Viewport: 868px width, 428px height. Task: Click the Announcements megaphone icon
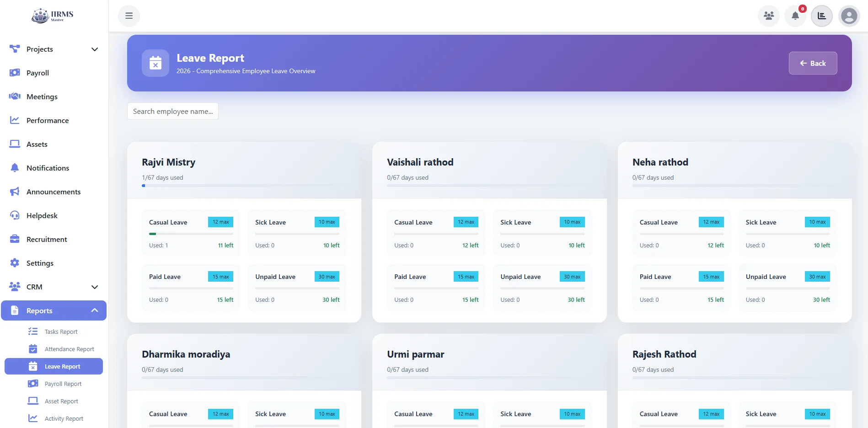coord(15,191)
